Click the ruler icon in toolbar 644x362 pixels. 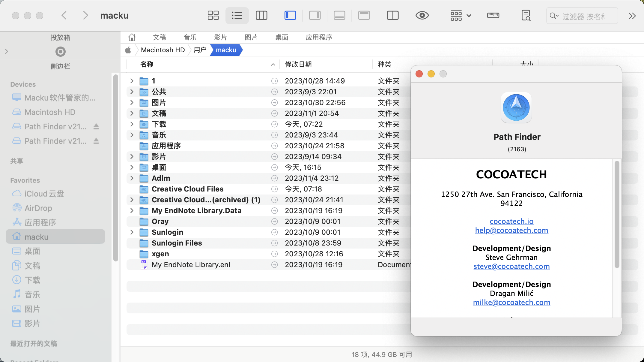coord(493,15)
